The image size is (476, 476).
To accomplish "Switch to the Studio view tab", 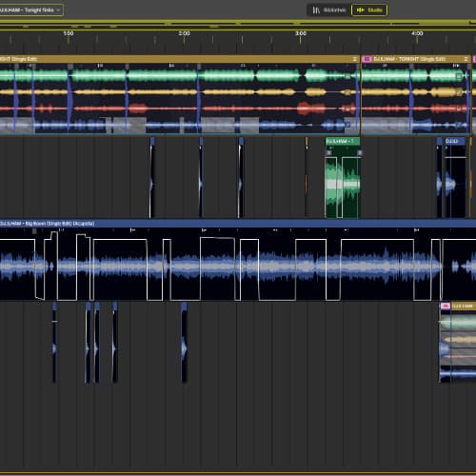I will pos(369,10).
